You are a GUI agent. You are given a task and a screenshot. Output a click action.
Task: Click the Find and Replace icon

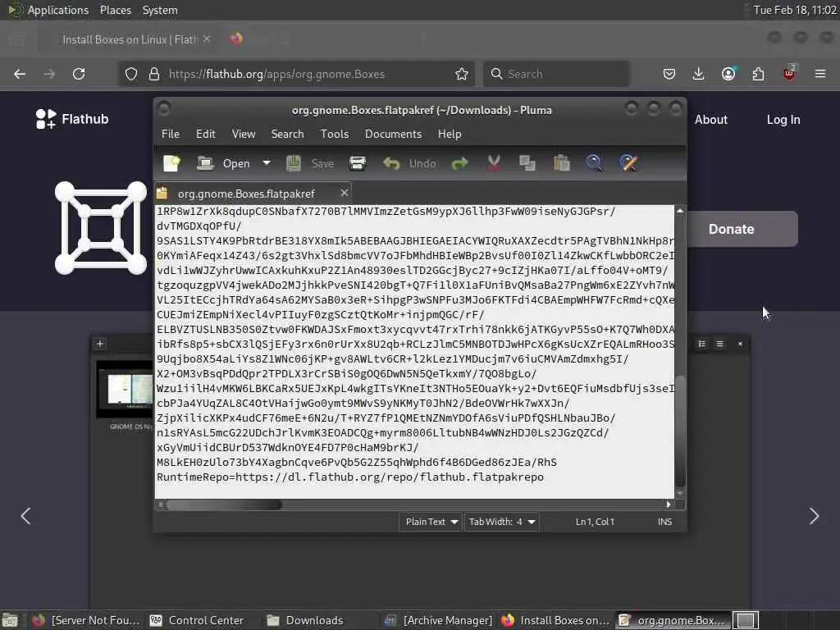(628, 163)
